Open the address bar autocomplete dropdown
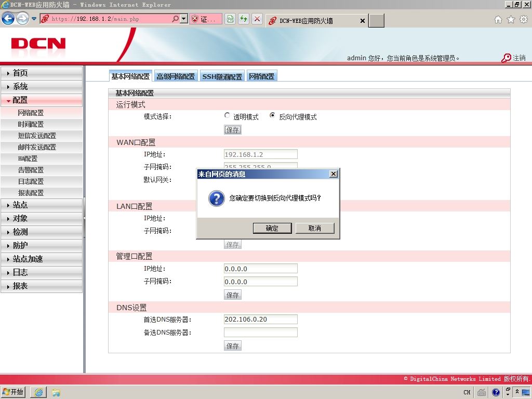The image size is (532, 399). tap(184, 19)
